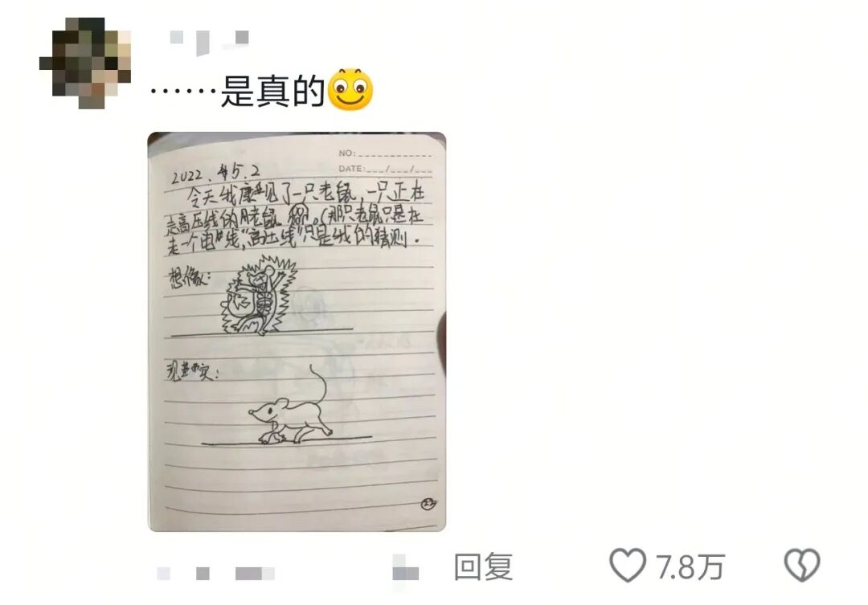
Task: Click the handwritten 现实 label
Action: (x=191, y=371)
